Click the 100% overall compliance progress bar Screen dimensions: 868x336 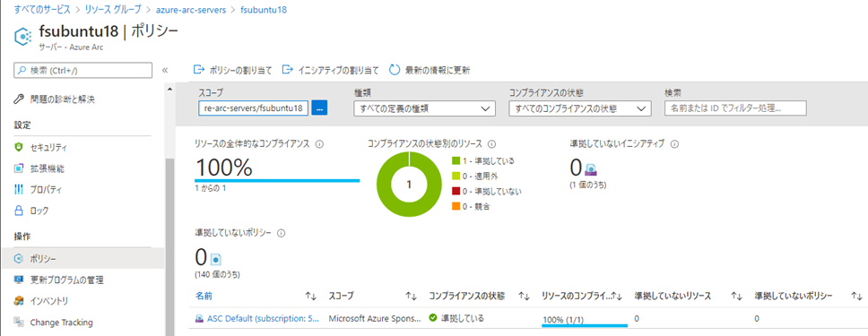tap(277, 180)
